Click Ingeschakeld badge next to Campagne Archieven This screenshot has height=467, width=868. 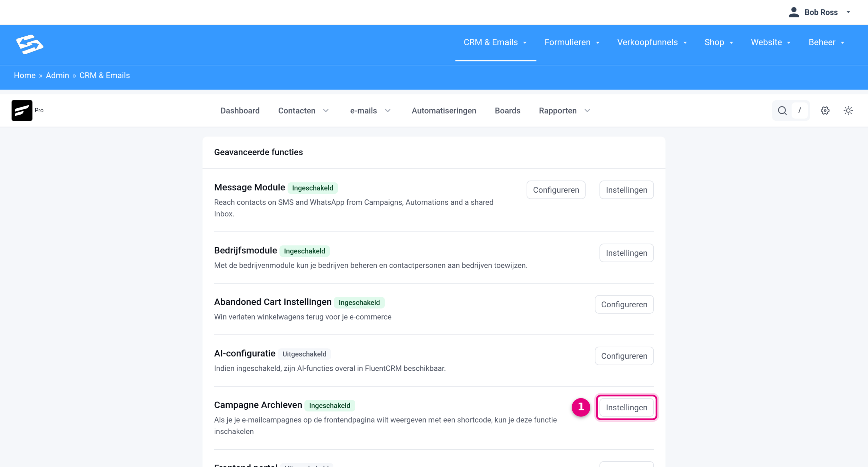point(330,406)
